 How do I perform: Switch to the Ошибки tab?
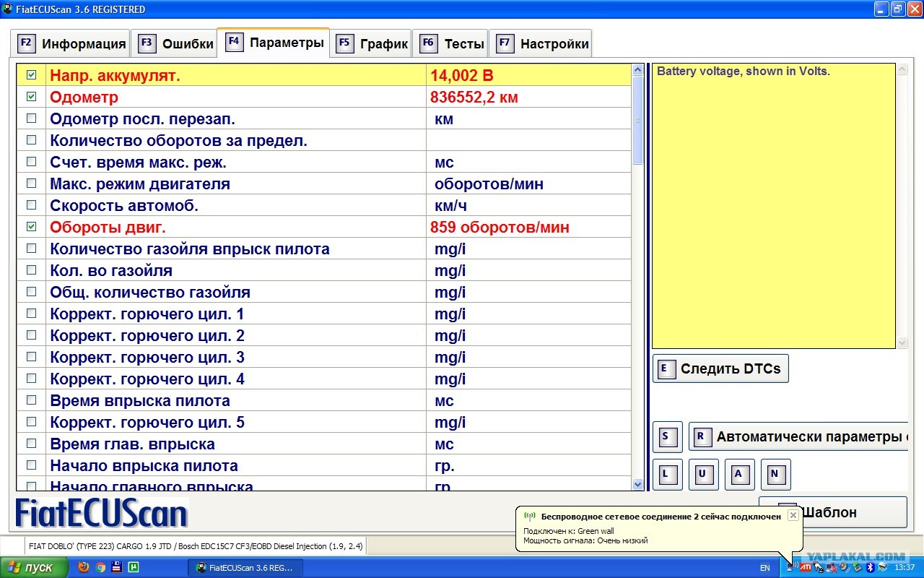[175, 43]
